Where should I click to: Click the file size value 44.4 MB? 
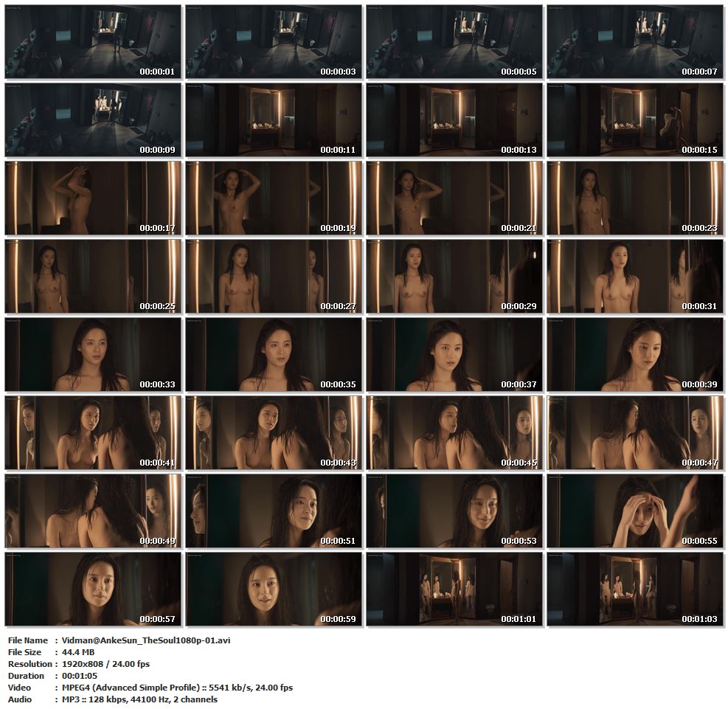pyautogui.click(x=78, y=652)
